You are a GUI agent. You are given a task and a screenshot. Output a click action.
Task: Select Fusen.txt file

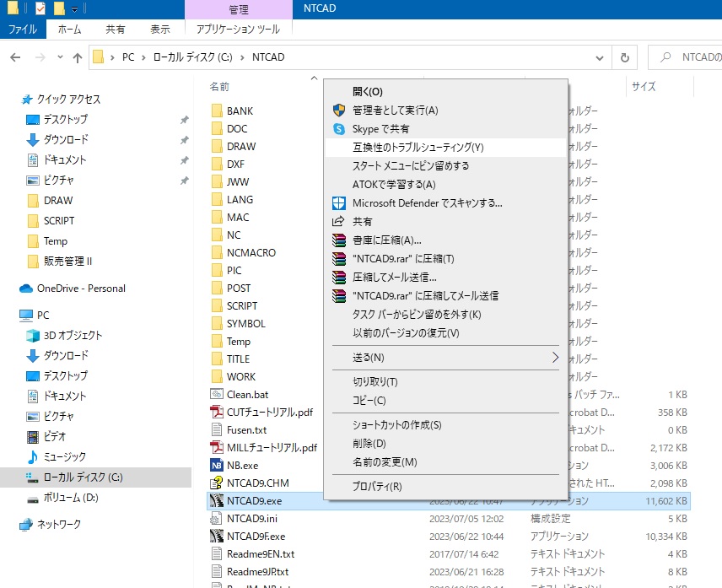click(246, 430)
